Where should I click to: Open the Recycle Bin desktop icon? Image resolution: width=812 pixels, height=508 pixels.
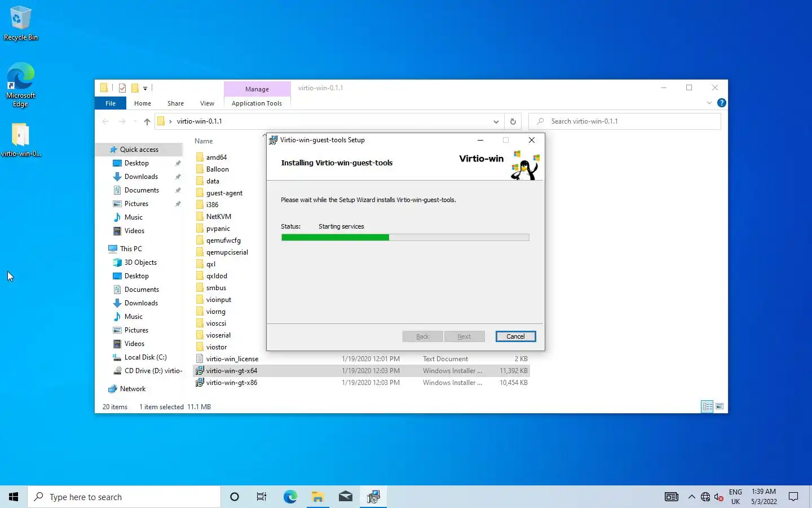click(x=21, y=23)
